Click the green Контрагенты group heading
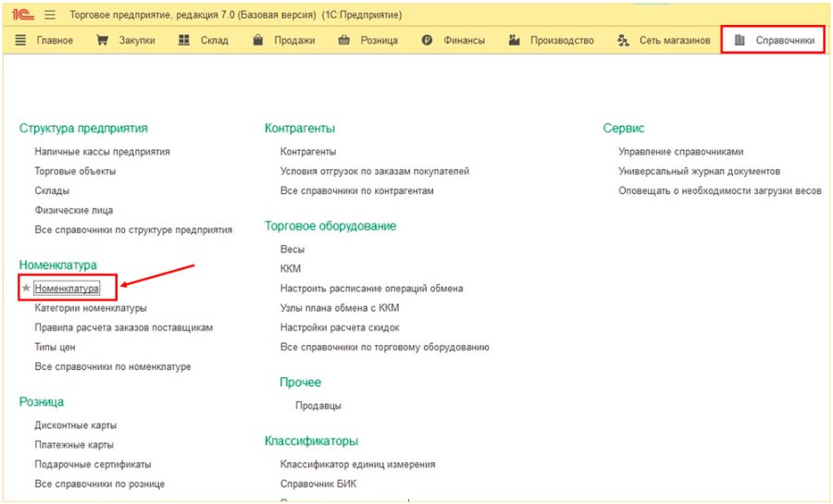The width and height of the screenshot is (833, 504). [300, 129]
